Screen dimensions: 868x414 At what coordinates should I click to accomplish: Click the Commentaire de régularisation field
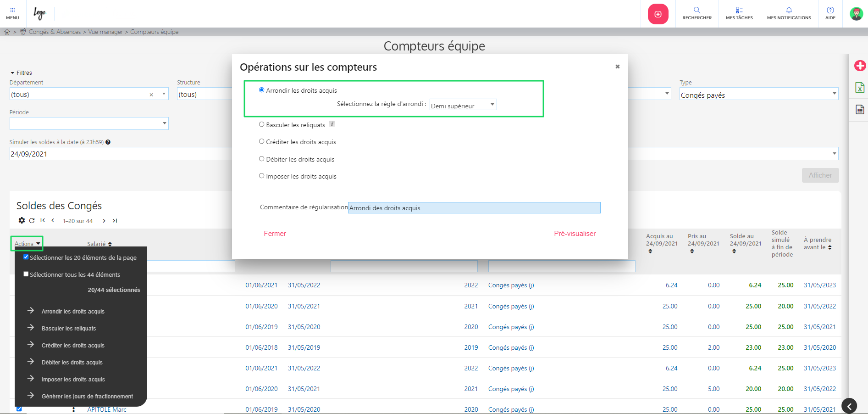pos(474,208)
